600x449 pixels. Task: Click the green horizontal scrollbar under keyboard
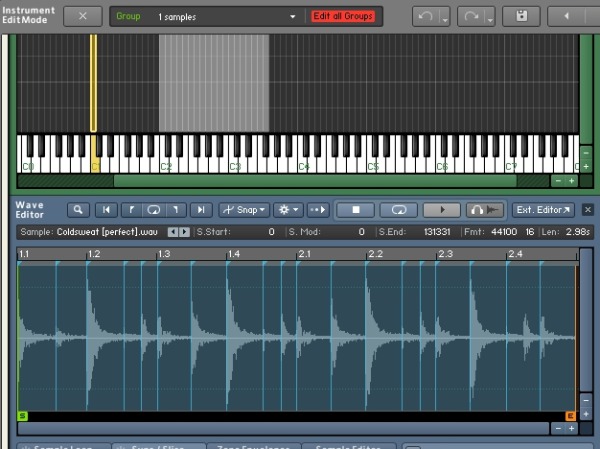pos(315,181)
